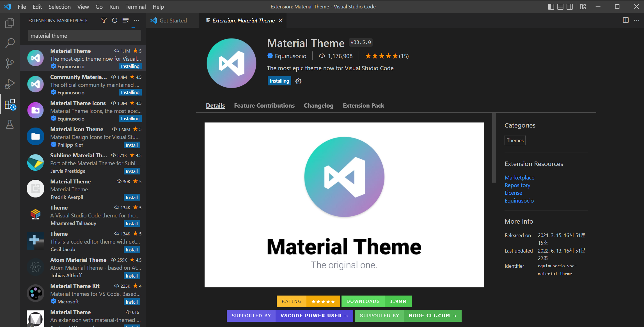This screenshot has height=327, width=644.
Task: Open the Explorer view icon
Action: point(10,23)
